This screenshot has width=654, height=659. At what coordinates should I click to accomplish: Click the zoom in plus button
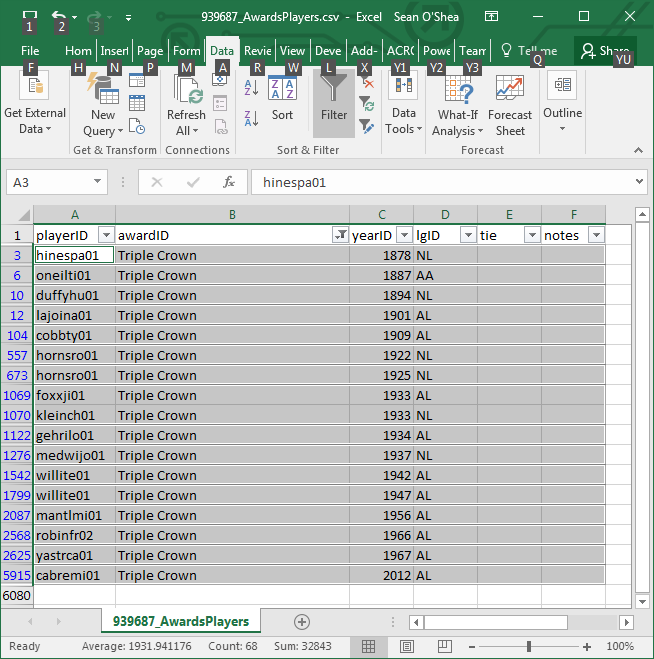(587, 646)
